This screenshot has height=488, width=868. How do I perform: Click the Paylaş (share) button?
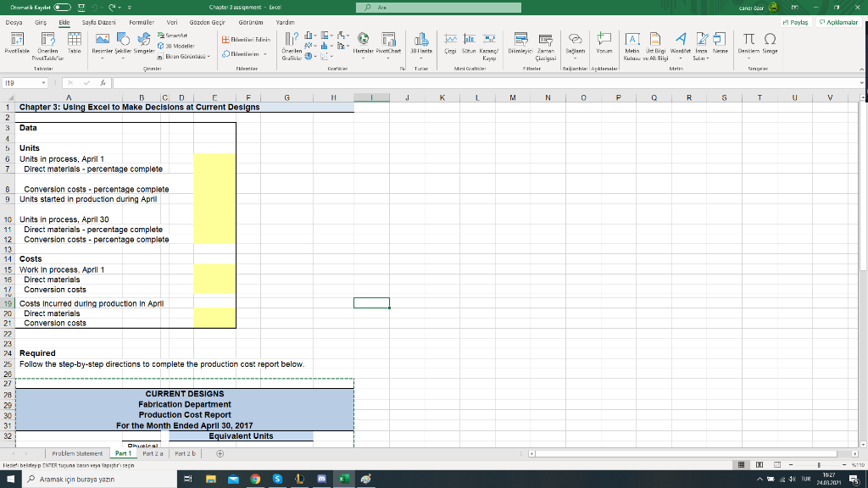click(x=795, y=23)
